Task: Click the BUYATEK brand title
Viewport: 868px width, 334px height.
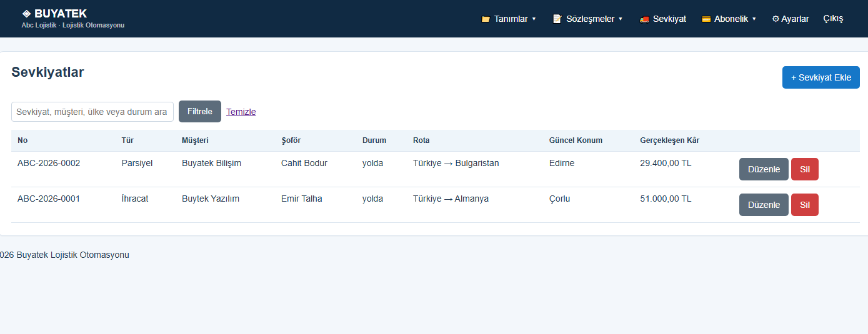Action: (x=61, y=14)
